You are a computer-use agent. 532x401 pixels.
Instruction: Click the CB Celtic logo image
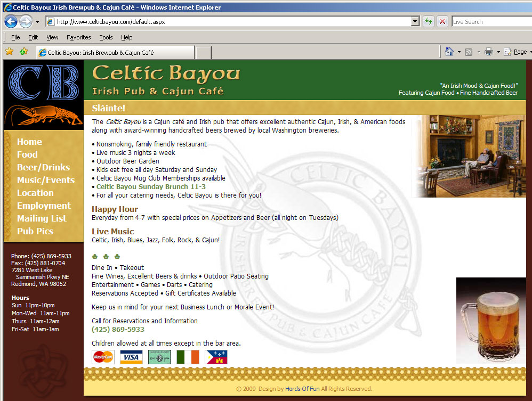click(43, 83)
